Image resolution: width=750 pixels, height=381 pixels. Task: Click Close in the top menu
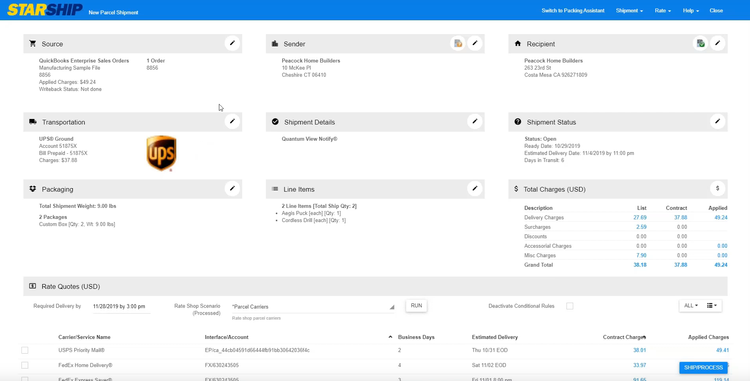716,11
